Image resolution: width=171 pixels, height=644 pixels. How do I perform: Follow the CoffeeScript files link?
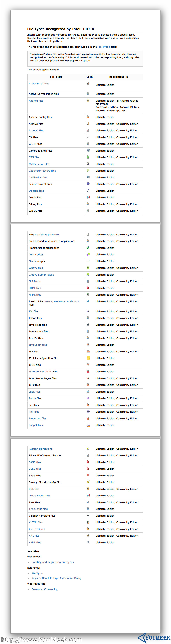click(x=39, y=164)
